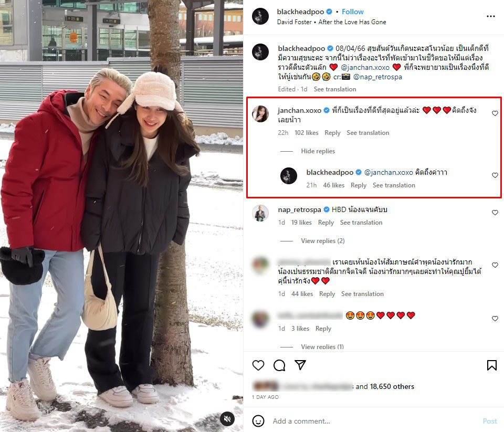
Task: Share the post via the paper plane icon
Action: coord(300,365)
